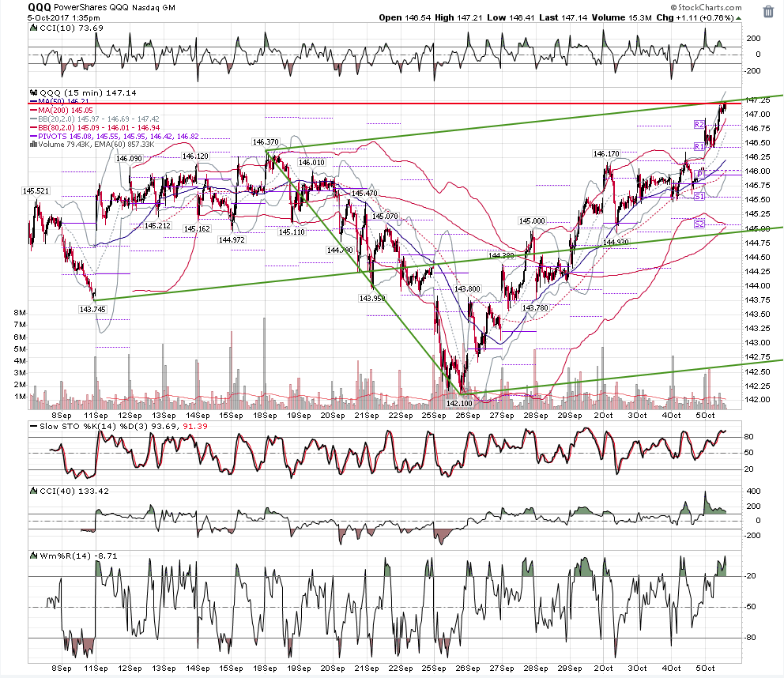Click the volume bars icon in the legend
Screen dimensions: 784x678
pyautogui.click(x=33, y=145)
